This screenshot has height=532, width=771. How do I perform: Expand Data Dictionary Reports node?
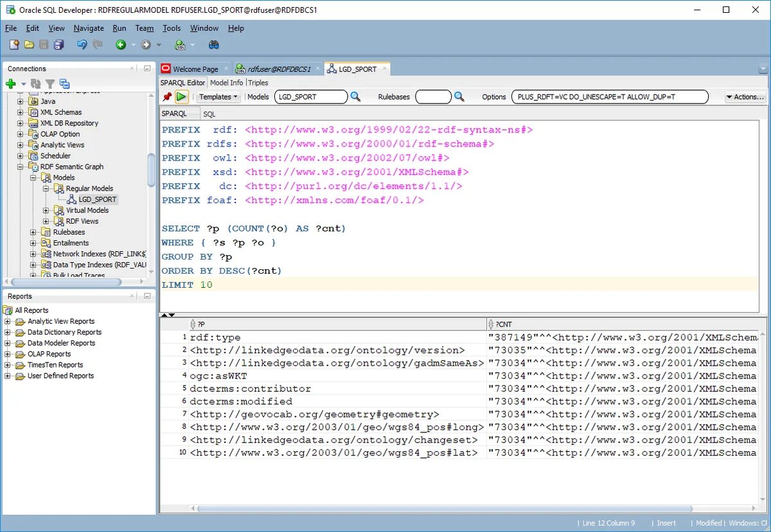coord(8,332)
